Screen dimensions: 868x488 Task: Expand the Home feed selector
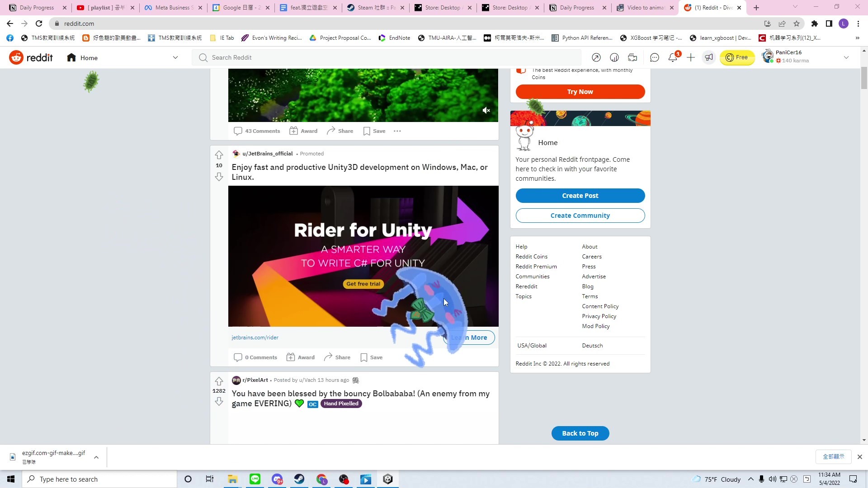175,57
